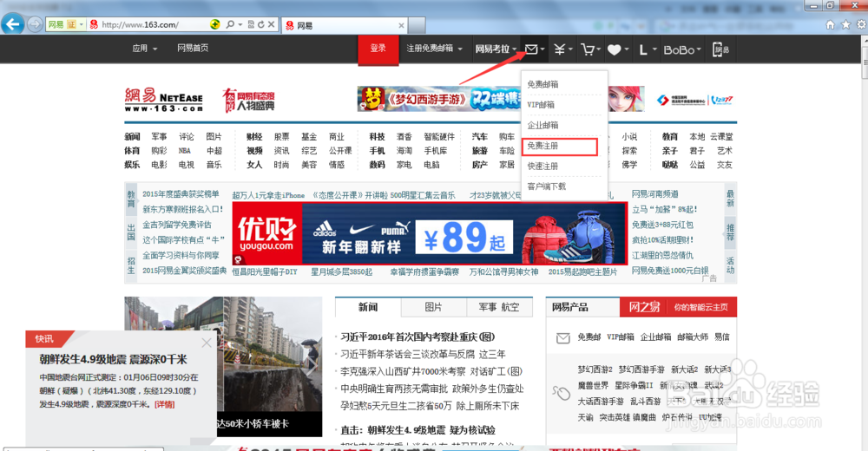Image resolution: width=868 pixels, height=451 pixels.
Task: Open the 网易有态度 人物盛典 logo
Action: tap(248, 100)
